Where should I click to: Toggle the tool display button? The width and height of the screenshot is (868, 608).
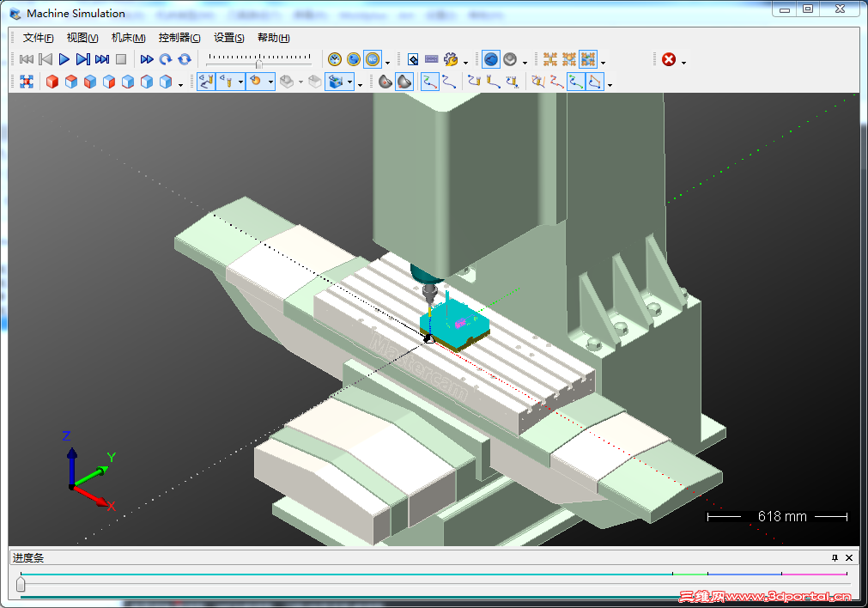[226, 82]
